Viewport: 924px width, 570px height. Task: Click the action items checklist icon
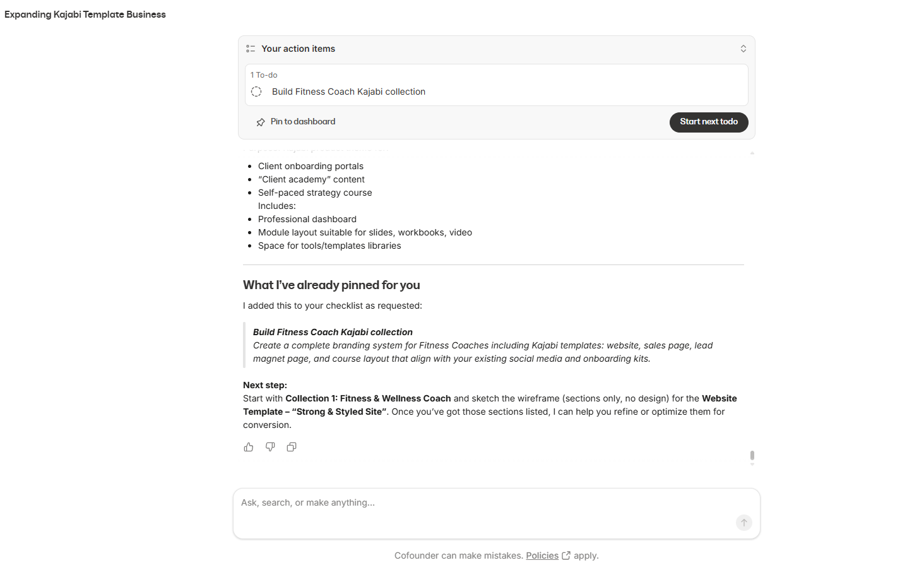251,49
